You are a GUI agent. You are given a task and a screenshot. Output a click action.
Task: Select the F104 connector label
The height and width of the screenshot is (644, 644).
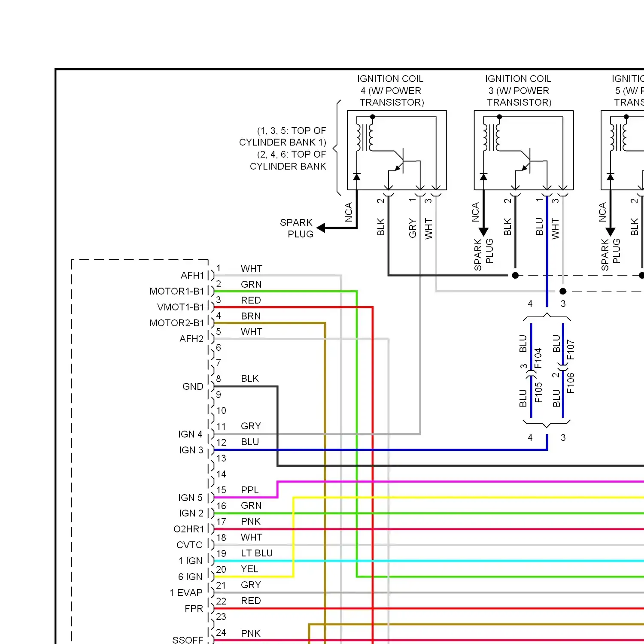tap(538, 358)
